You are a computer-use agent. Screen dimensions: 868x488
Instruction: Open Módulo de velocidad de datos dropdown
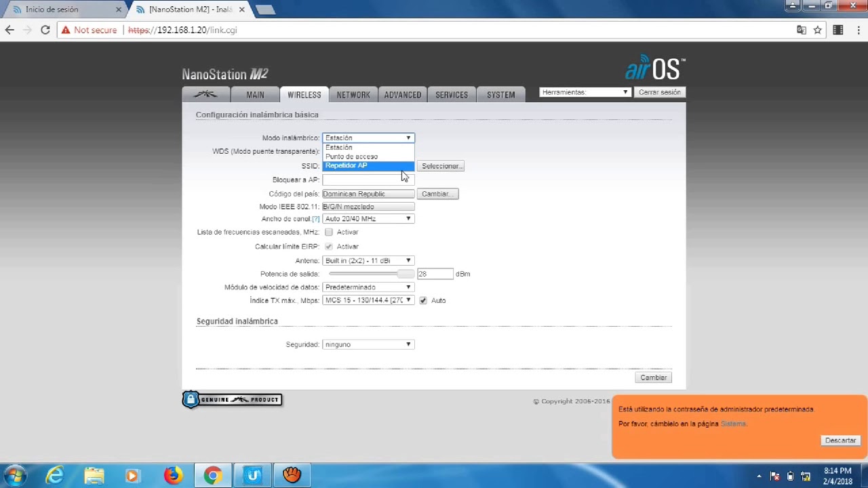368,287
